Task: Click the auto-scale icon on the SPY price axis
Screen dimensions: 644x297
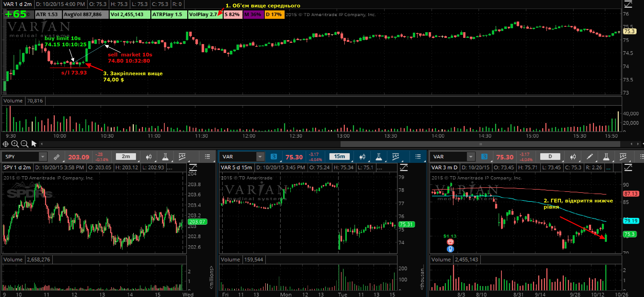Action: pyautogui.click(x=193, y=167)
